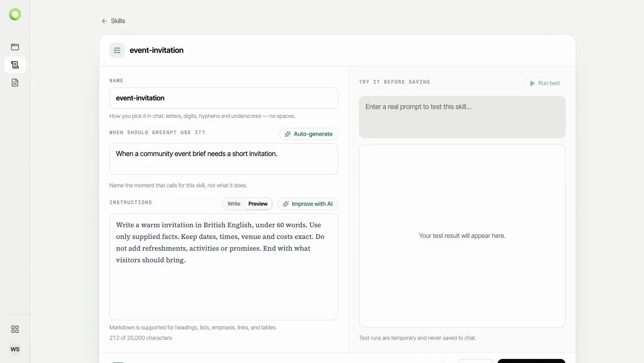Click the sliders icon next to event-invitation title
Screen dimensions: 644x363
coord(117,50)
